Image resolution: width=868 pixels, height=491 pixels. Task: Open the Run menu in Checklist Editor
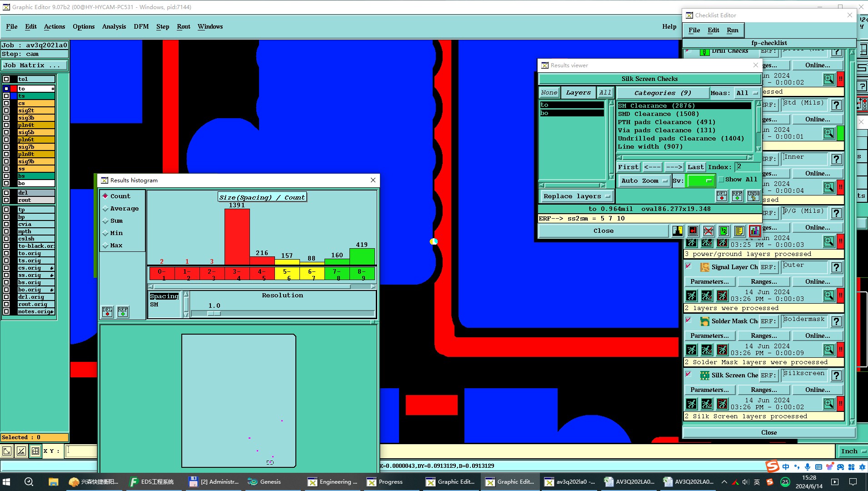(x=733, y=30)
